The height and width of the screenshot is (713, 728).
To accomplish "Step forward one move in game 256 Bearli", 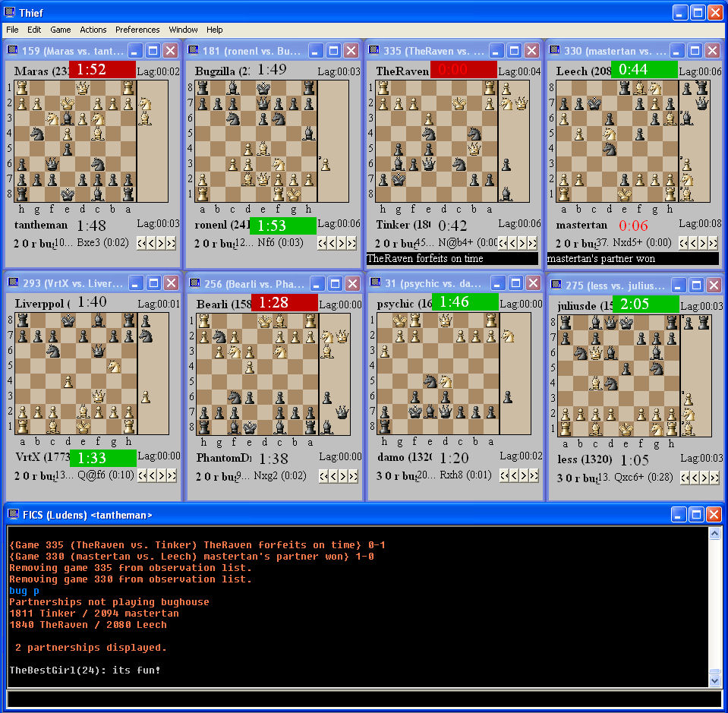I will click(x=343, y=476).
